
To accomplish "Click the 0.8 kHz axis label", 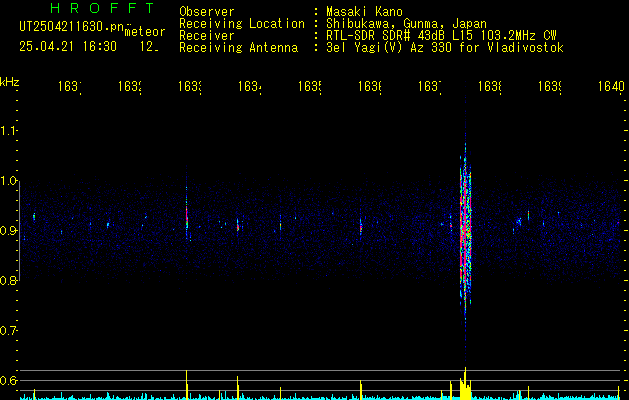I will pyautogui.click(x=8, y=280).
